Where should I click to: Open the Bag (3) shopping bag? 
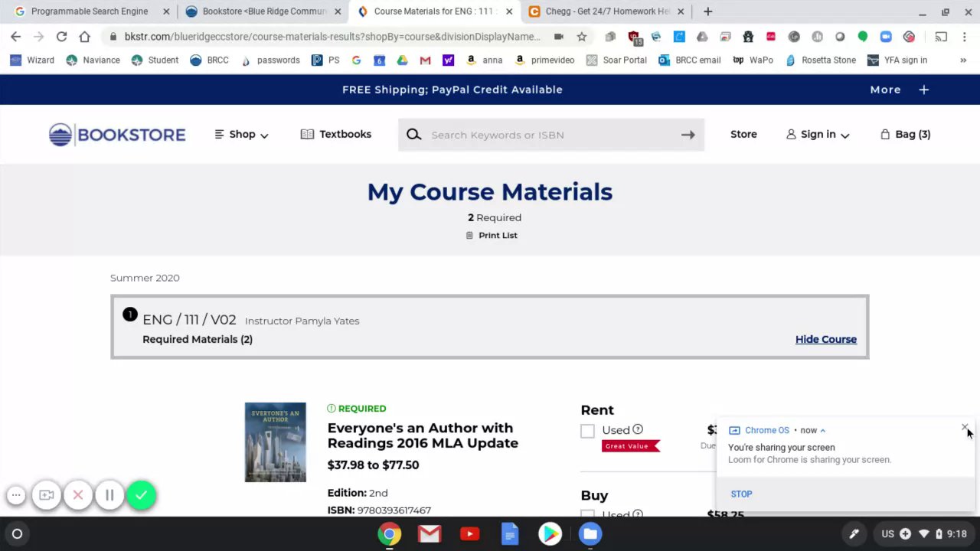click(905, 135)
